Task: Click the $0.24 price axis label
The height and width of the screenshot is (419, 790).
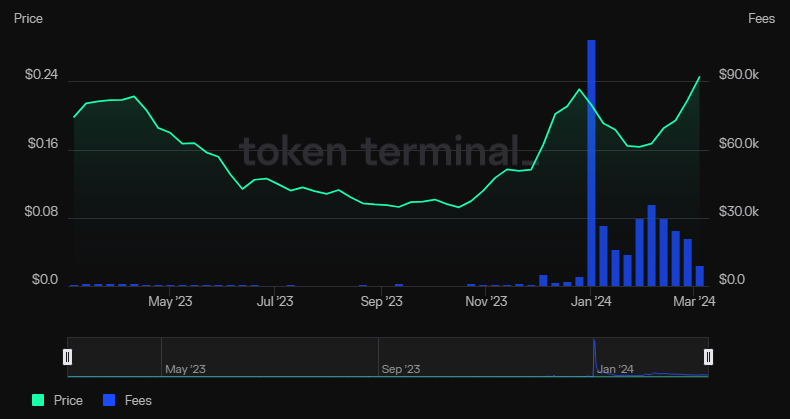Action: 41,75
